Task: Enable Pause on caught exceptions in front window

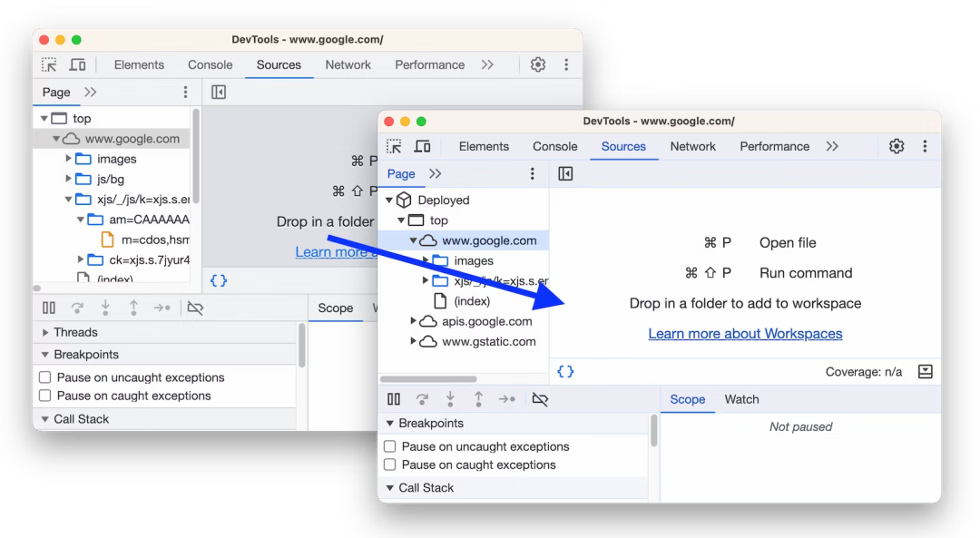Action: 390,465
